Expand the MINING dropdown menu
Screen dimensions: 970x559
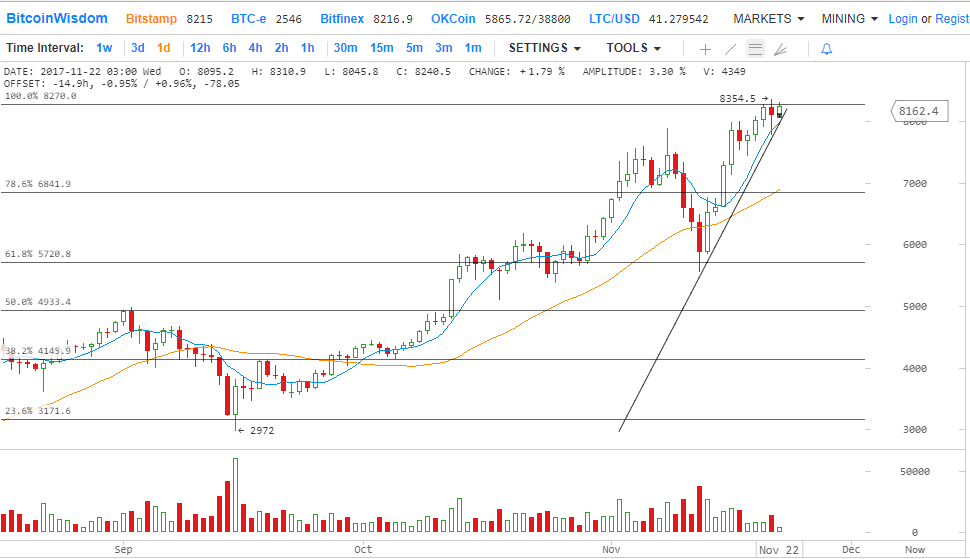tap(849, 19)
